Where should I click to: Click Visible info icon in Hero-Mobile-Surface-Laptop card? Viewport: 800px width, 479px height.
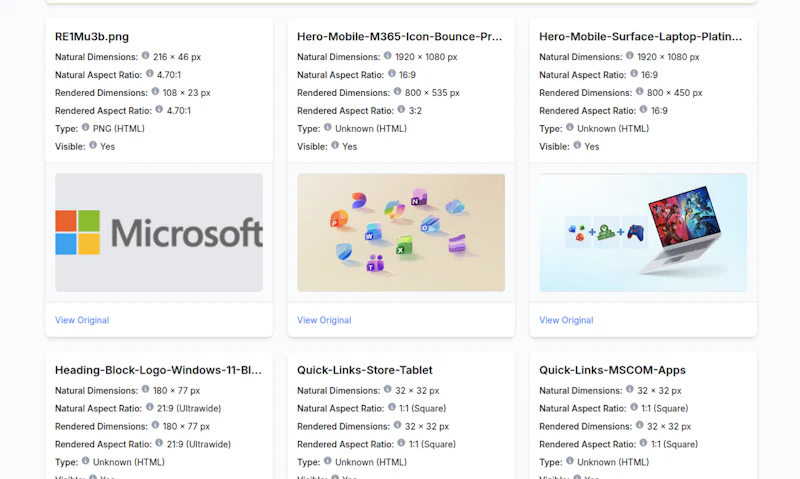[x=577, y=145]
